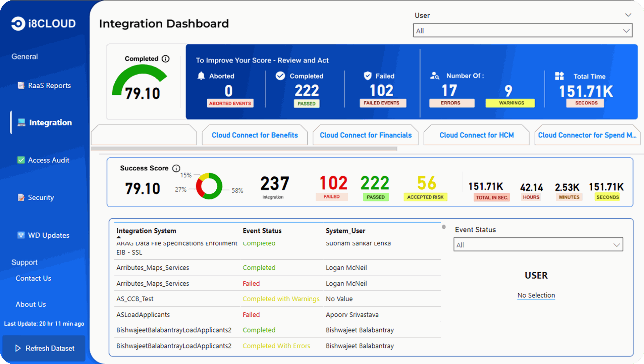Click the Aborted bell icon
This screenshot has height=364, width=644.
coord(201,76)
